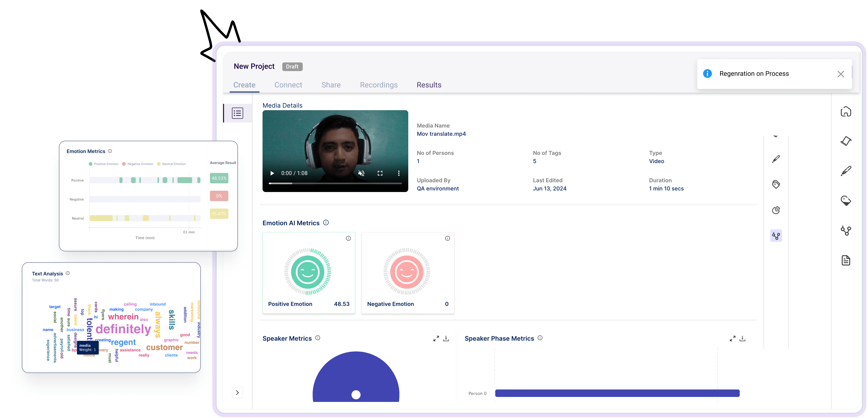Image resolution: width=868 pixels, height=418 pixels.
Task: Show info for Positive Emotion card
Action: click(348, 238)
